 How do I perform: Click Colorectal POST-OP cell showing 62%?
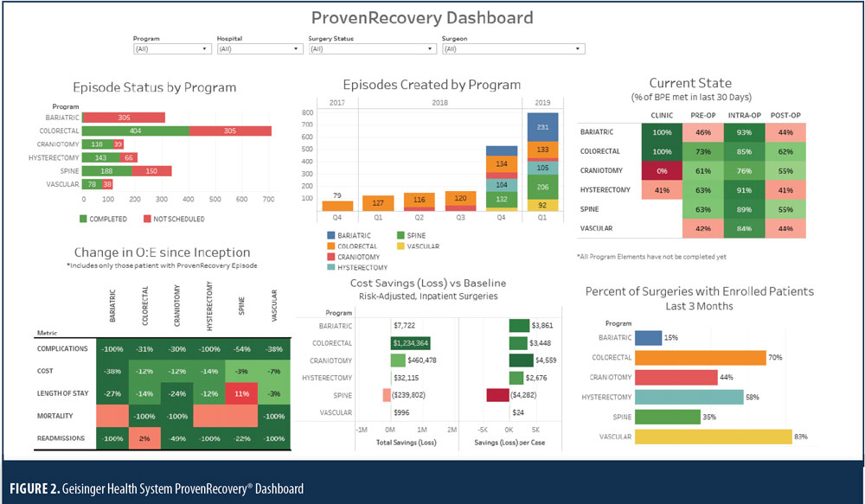click(x=785, y=151)
